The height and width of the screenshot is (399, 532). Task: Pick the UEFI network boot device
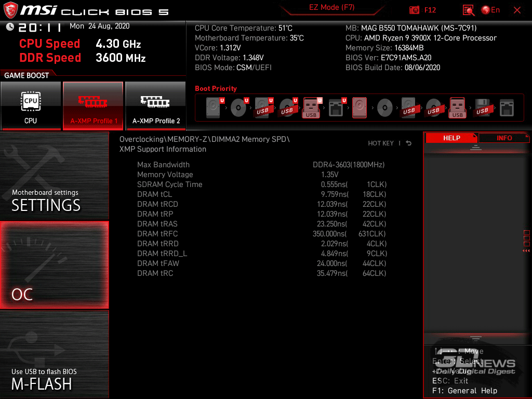[x=337, y=108]
